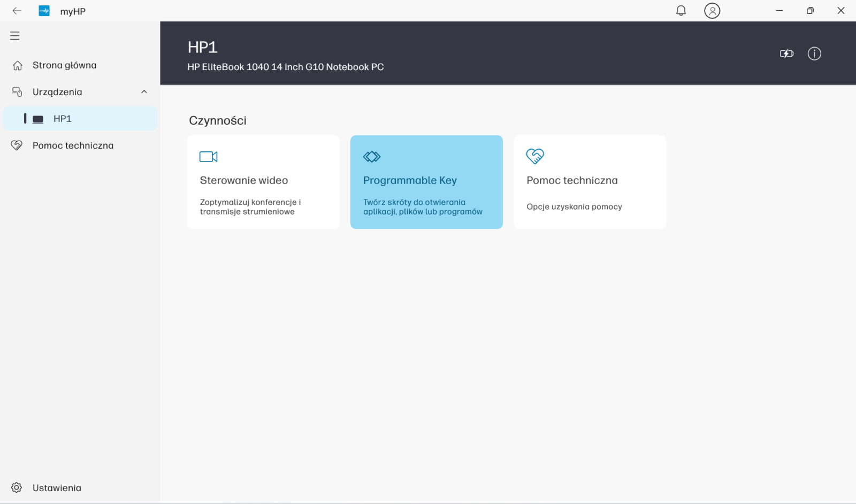Toggle the hamburger navigation menu

coord(15,36)
